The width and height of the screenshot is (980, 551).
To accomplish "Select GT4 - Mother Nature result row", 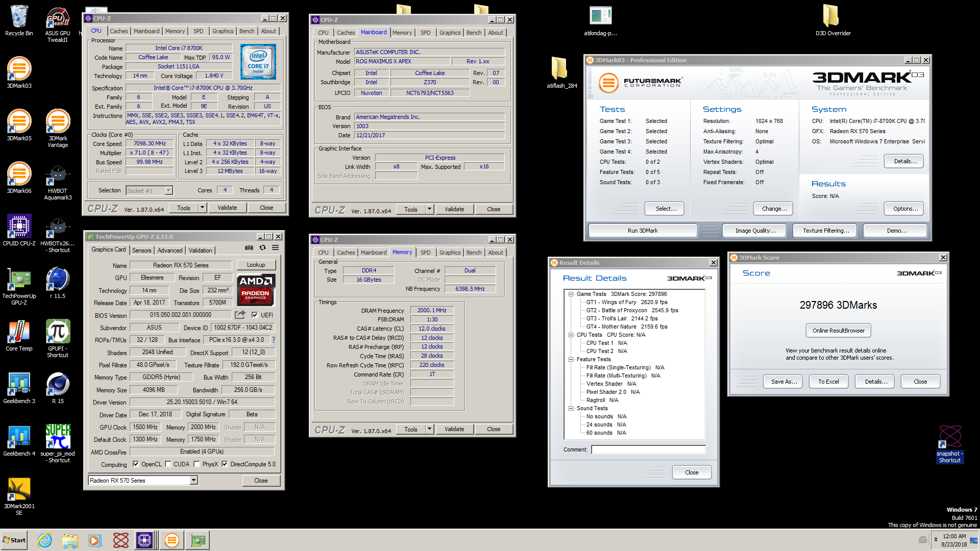I will point(627,327).
